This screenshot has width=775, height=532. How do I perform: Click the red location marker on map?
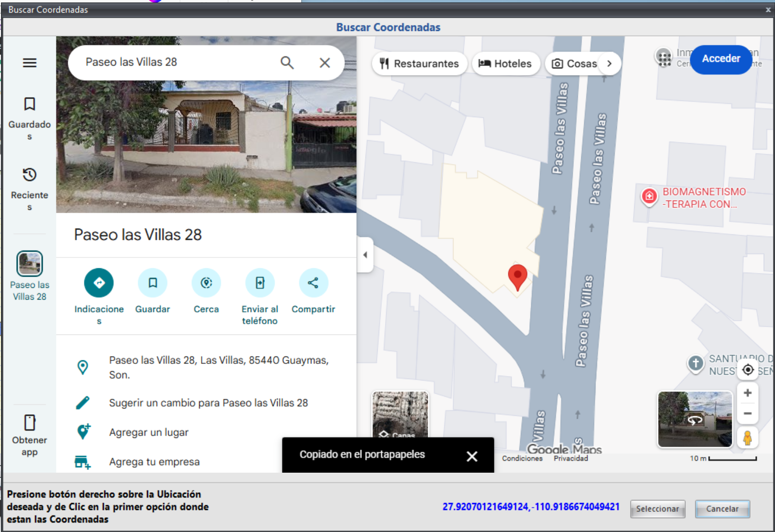coord(517,278)
